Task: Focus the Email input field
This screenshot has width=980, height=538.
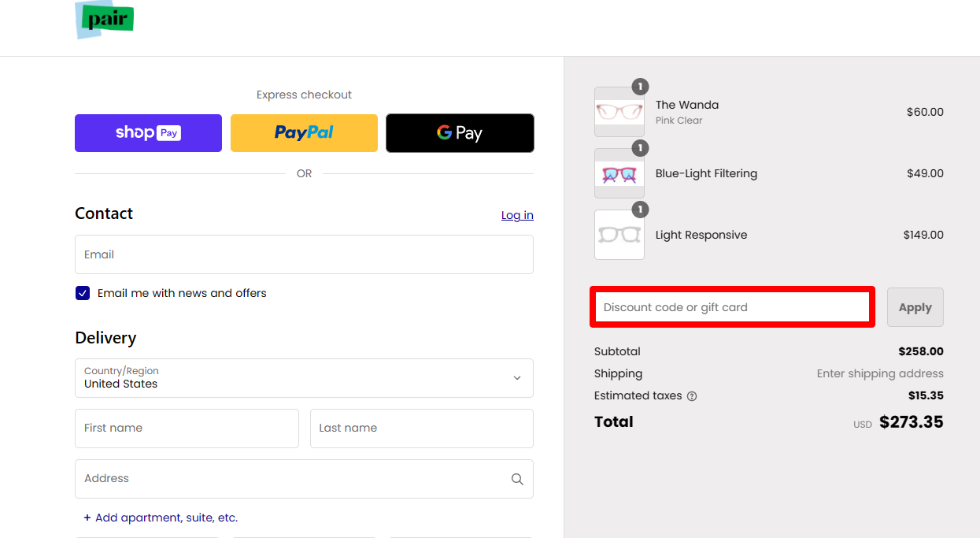Action: [304, 254]
